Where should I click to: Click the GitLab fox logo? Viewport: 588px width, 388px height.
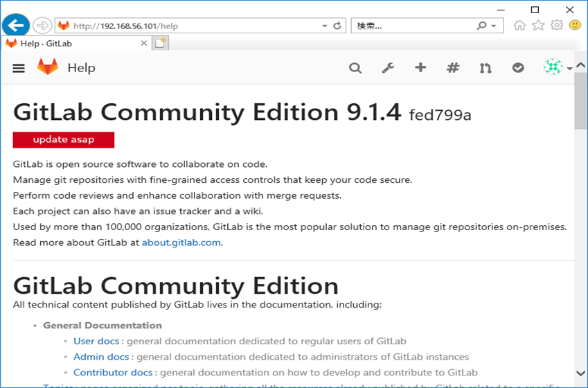tap(48, 67)
